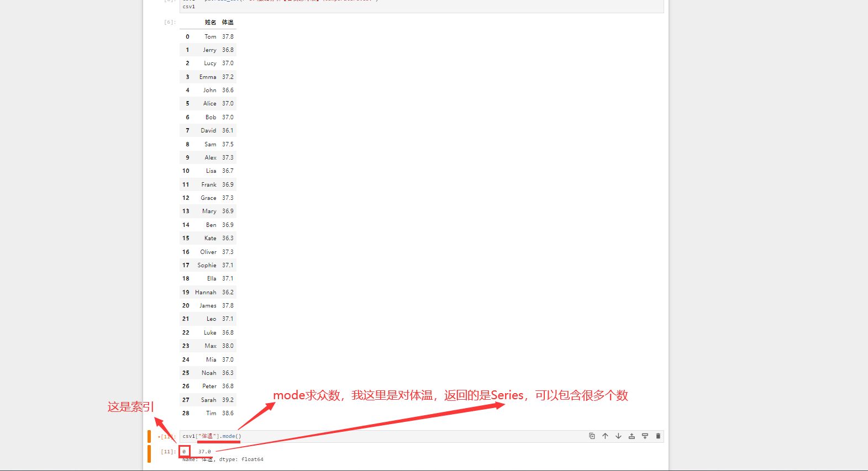The image size is (868, 471).
Task: Select the dtype: float64 output text
Action: click(x=241, y=459)
